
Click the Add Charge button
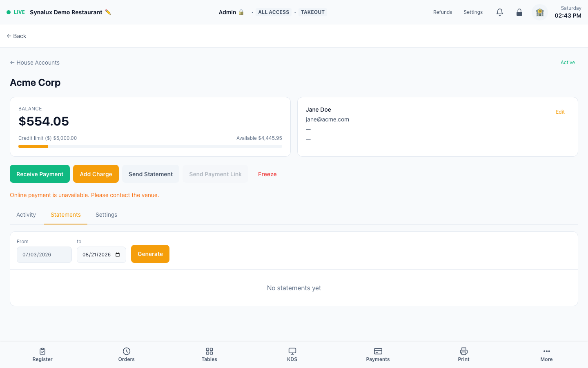(96, 174)
